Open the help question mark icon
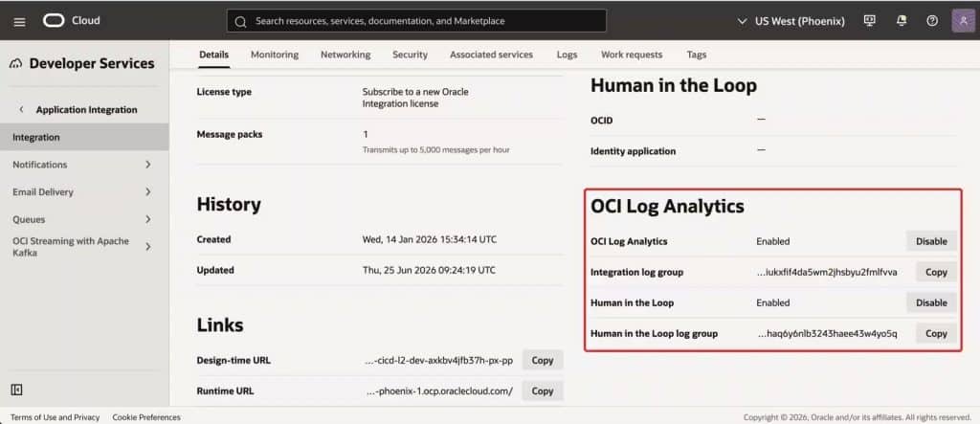This screenshot has height=424, width=980. [932, 21]
